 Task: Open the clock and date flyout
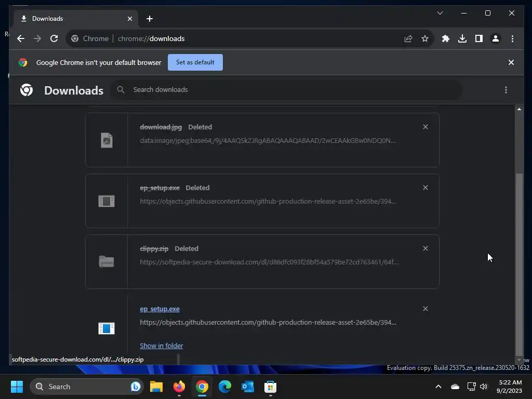(509, 387)
